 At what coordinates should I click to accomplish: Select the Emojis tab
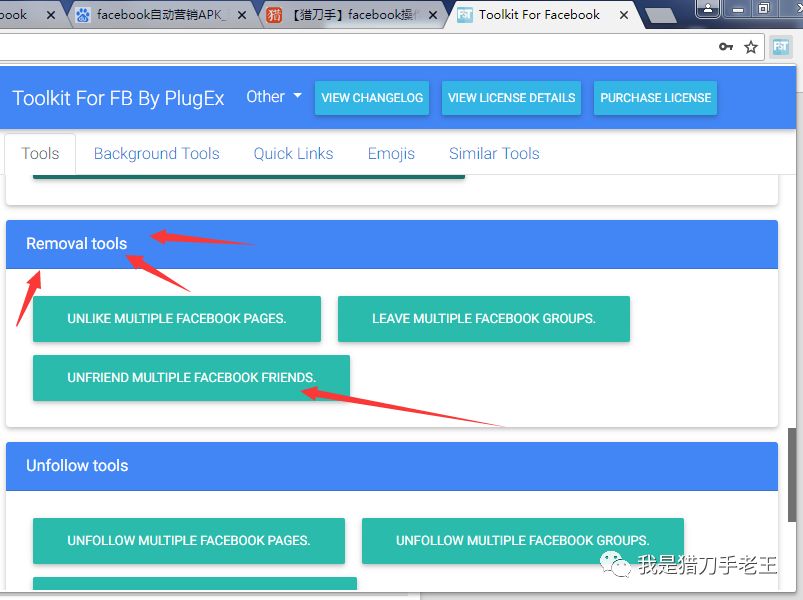391,153
